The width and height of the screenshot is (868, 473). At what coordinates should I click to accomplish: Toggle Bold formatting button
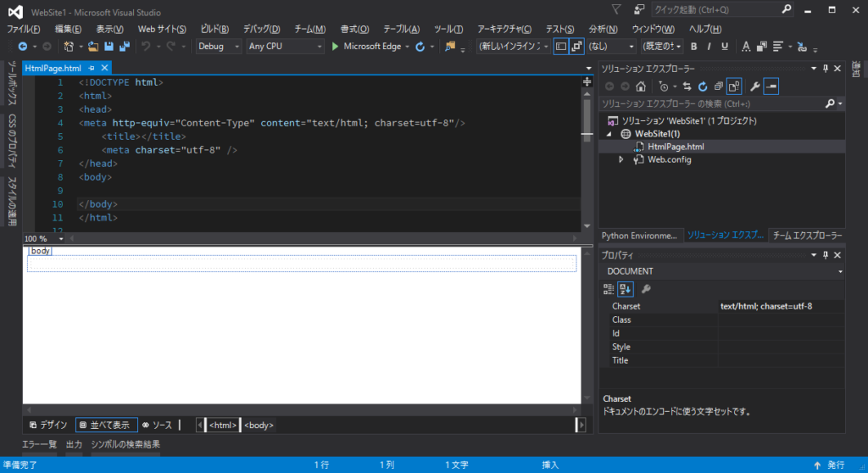tap(693, 47)
